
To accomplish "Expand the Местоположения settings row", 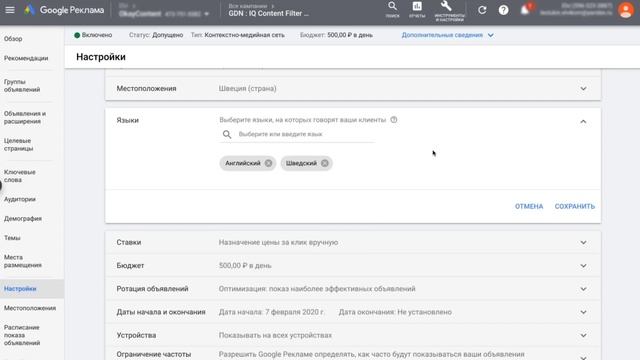I will point(583,89).
